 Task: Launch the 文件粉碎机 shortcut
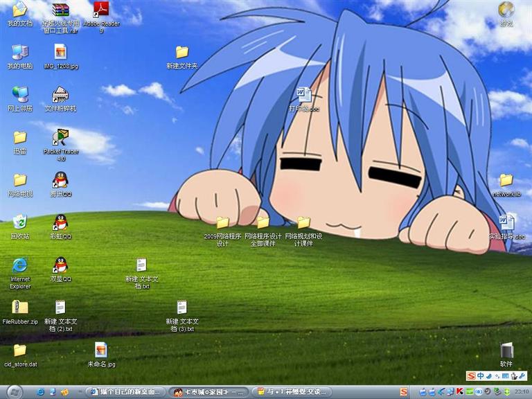(x=61, y=99)
